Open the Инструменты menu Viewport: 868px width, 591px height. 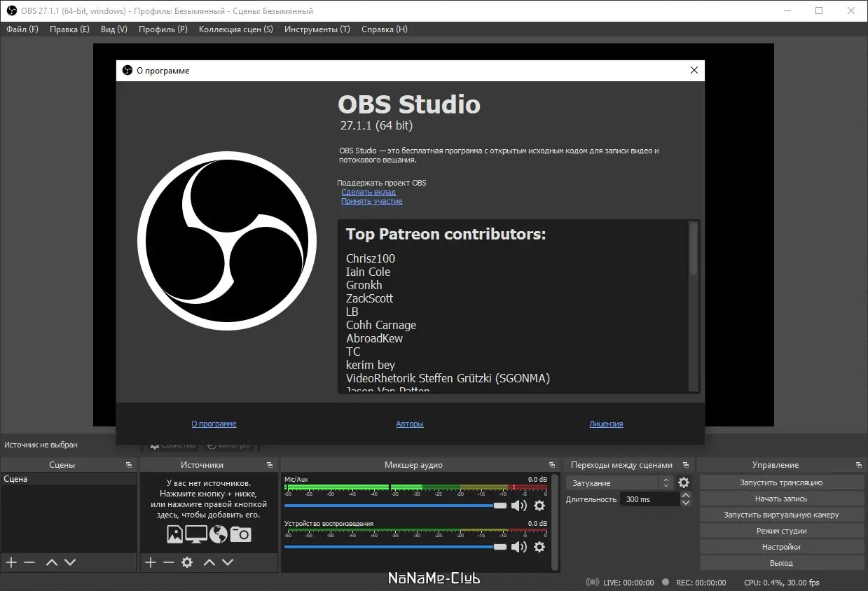[317, 29]
